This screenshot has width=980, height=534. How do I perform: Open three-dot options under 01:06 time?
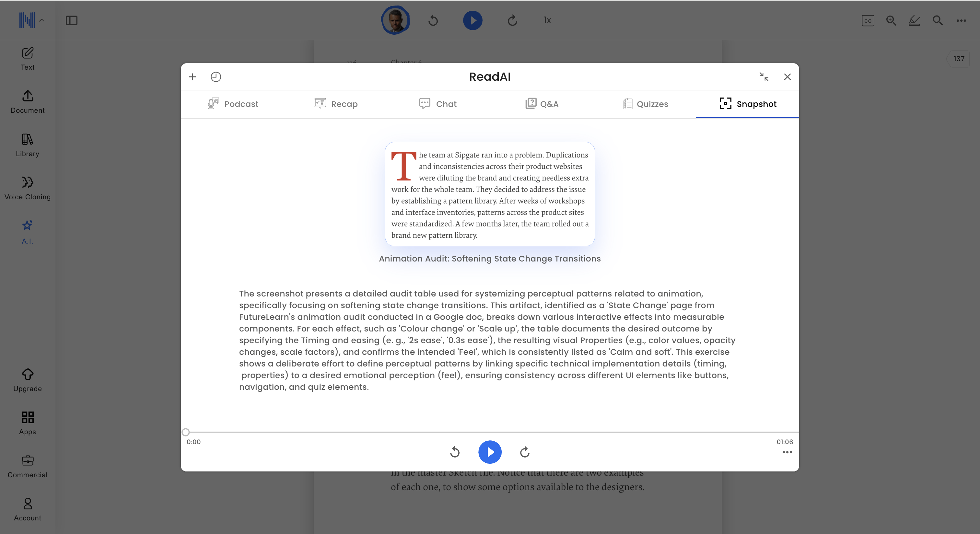point(787,452)
